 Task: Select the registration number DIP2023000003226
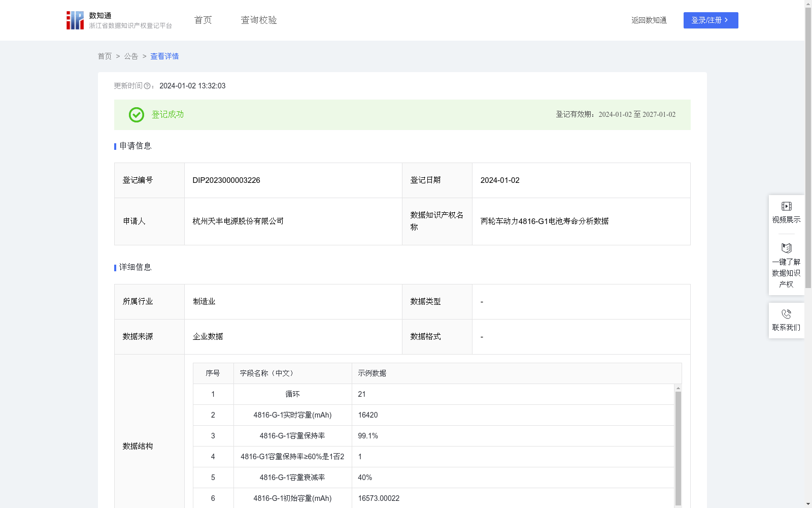pyautogui.click(x=226, y=180)
